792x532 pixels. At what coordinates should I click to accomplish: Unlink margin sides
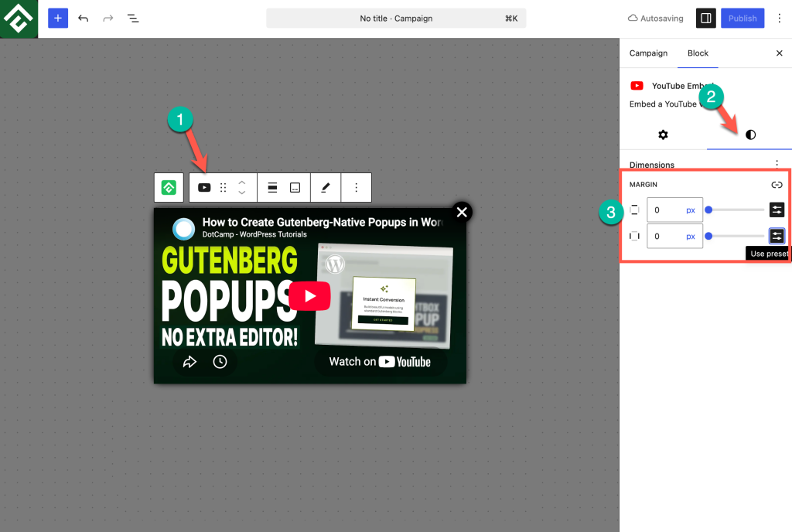(777, 185)
